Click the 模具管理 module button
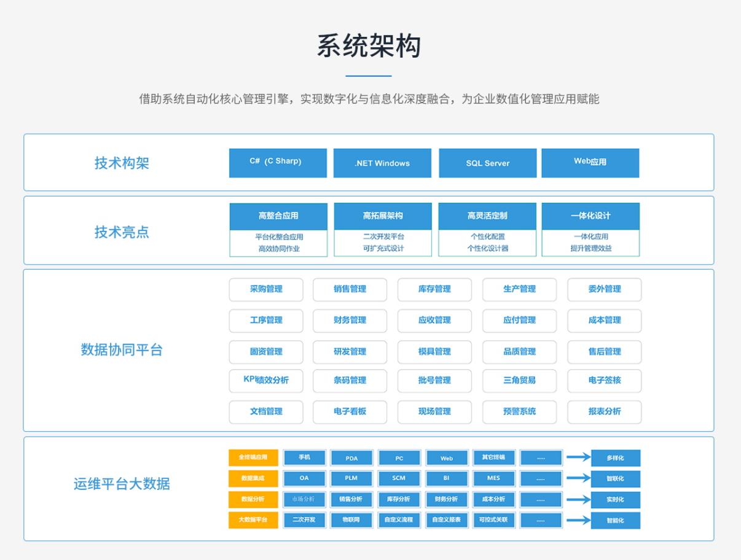The image size is (741, 560). [x=435, y=352]
